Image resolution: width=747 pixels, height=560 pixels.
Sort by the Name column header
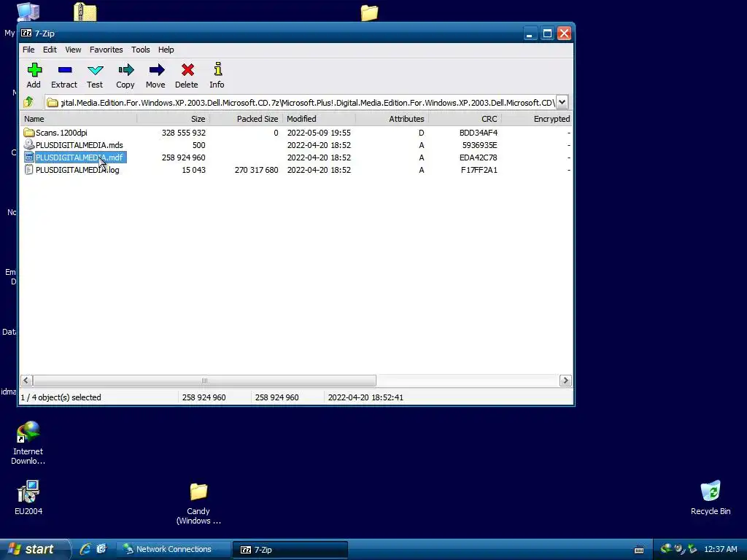click(79, 119)
